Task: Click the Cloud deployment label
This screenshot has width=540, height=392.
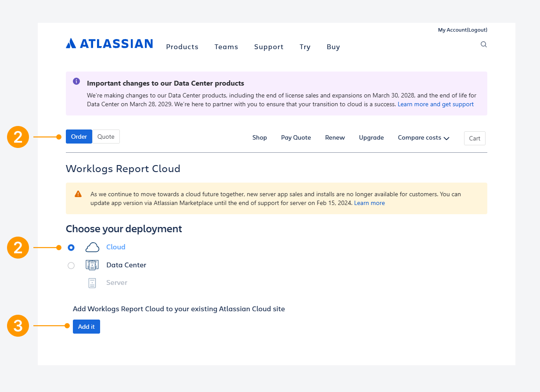Action: pyautogui.click(x=116, y=247)
